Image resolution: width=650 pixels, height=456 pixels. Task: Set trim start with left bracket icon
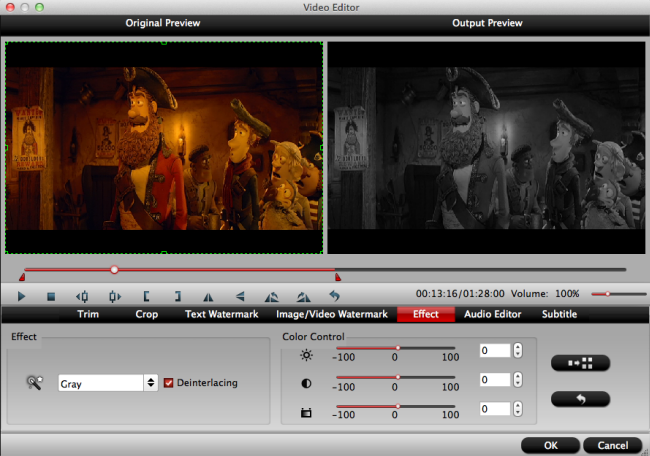[146, 296]
